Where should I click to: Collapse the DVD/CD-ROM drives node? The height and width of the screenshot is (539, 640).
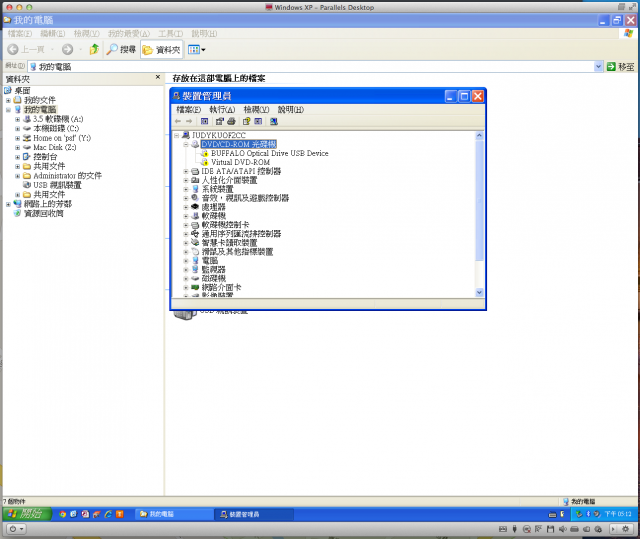coord(186,144)
